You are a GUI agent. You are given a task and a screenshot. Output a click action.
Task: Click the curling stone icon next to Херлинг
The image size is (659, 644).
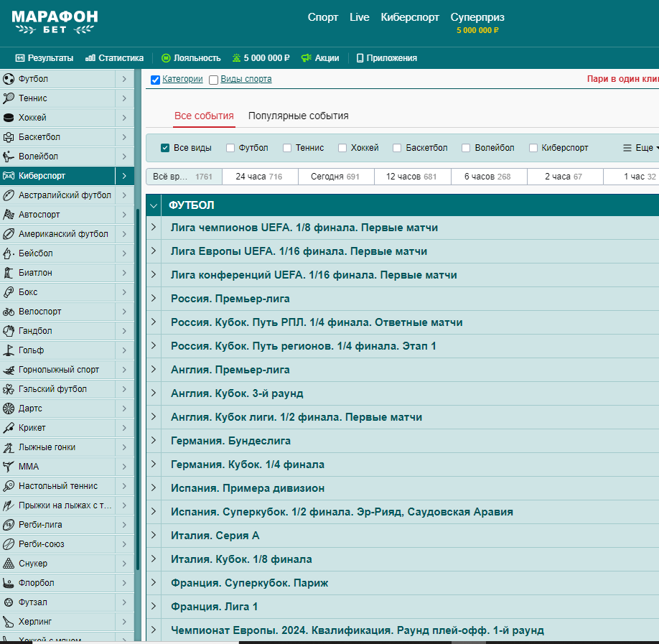(x=9, y=622)
